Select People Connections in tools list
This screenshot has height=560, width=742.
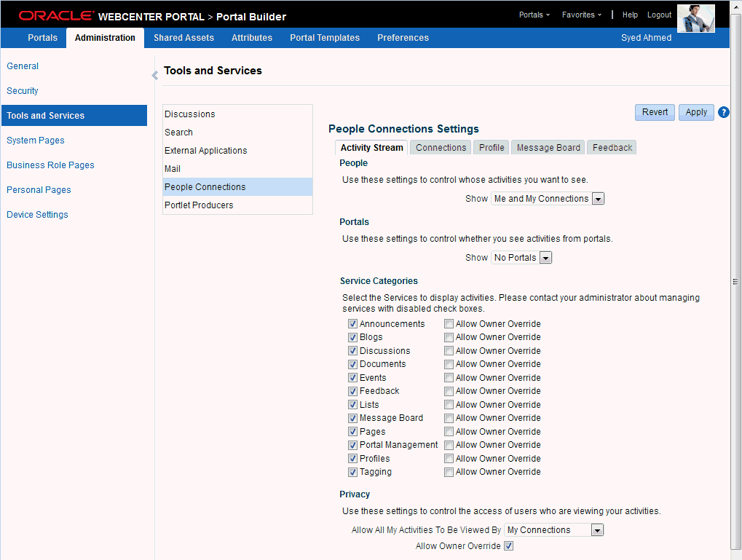click(x=237, y=187)
